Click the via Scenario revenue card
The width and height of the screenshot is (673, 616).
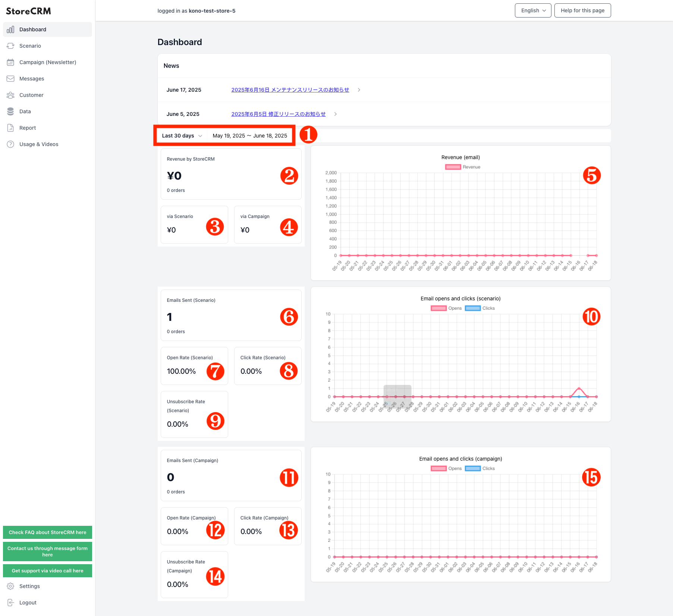[x=194, y=225]
